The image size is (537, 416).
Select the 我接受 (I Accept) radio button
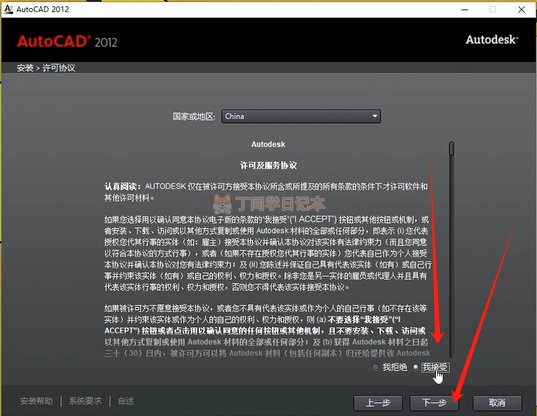[x=415, y=367]
